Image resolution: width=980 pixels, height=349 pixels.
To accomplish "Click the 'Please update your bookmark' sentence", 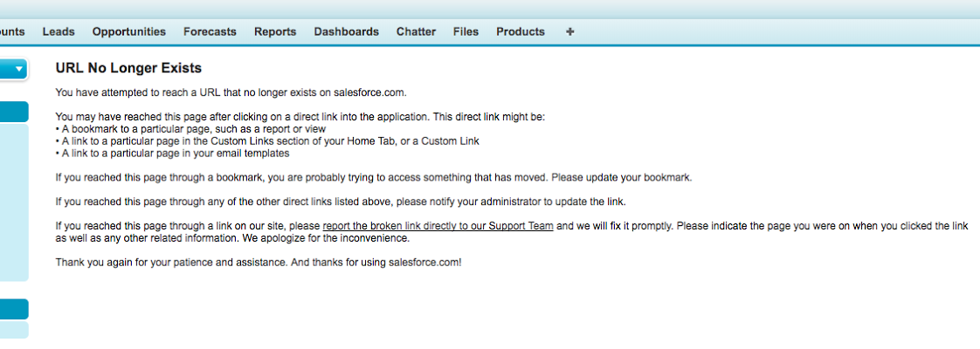I will click(622, 177).
